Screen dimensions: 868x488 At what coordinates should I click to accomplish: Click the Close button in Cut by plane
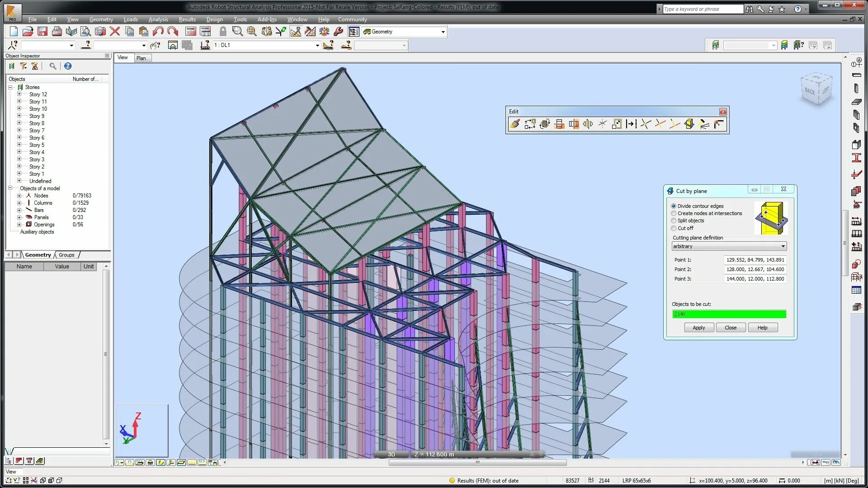tap(730, 328)
